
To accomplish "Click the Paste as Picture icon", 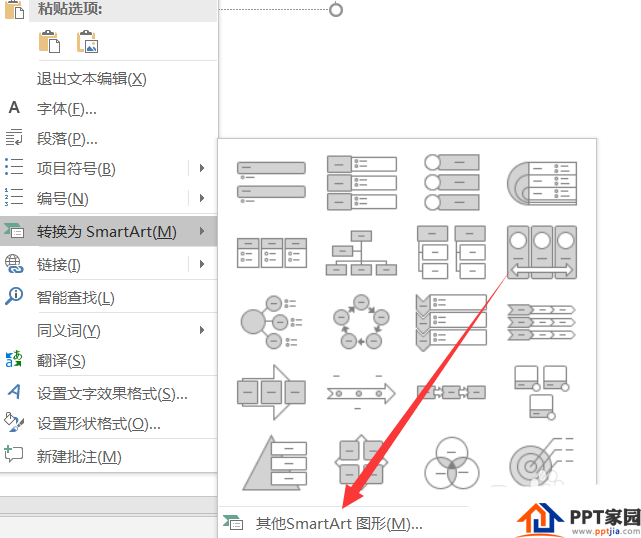I will [x=87, y=42].
